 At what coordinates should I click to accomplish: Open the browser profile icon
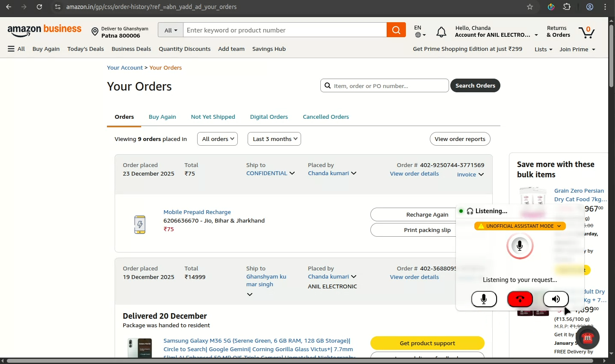click(590, 7)
